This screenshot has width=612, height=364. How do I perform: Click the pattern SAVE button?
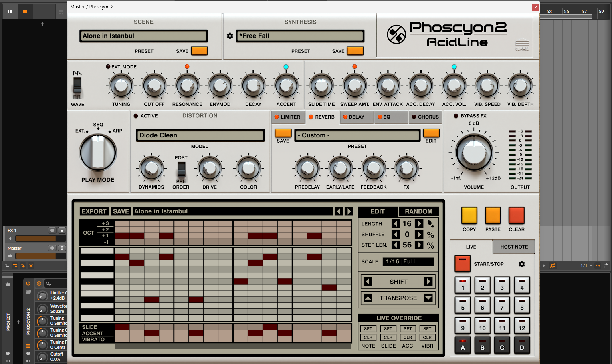(x=121, y=211)
